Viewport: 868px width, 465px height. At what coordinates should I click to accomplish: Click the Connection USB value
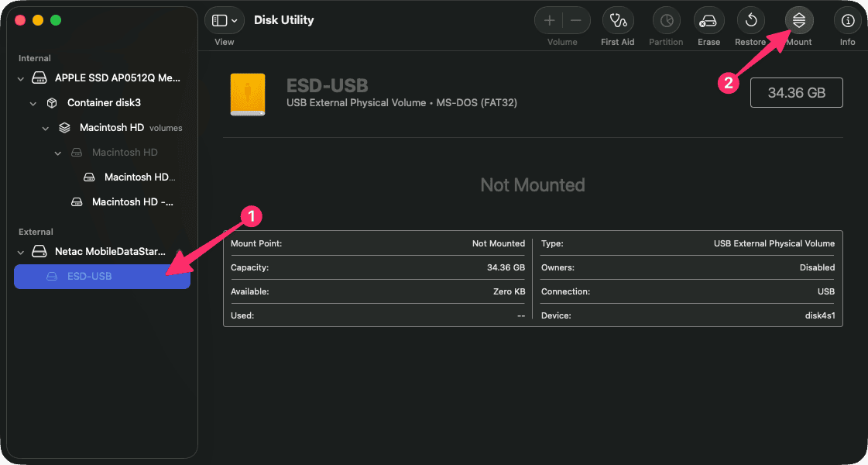[x=826, y=291]
